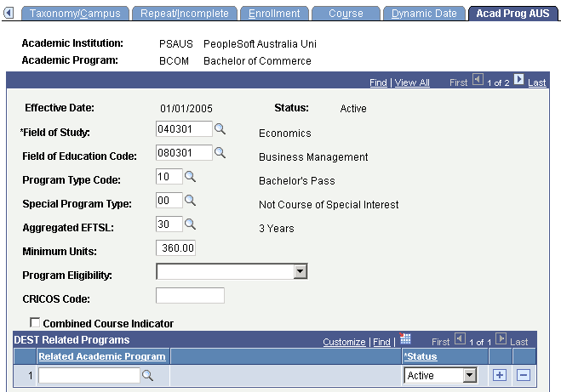Open lookup for Program Type Code
The image size is (561, 392).
190,177
